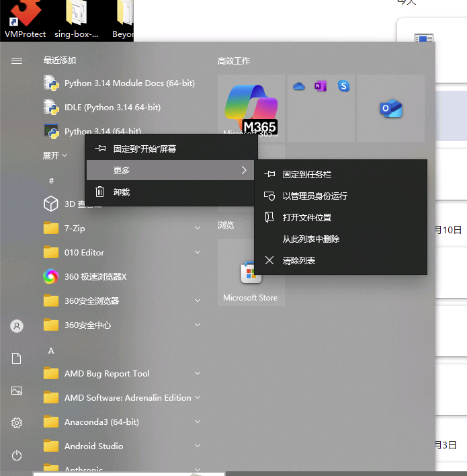The image size is (467, 476).
Task: Open Outlook tile
Action: [x=391, y=108]
